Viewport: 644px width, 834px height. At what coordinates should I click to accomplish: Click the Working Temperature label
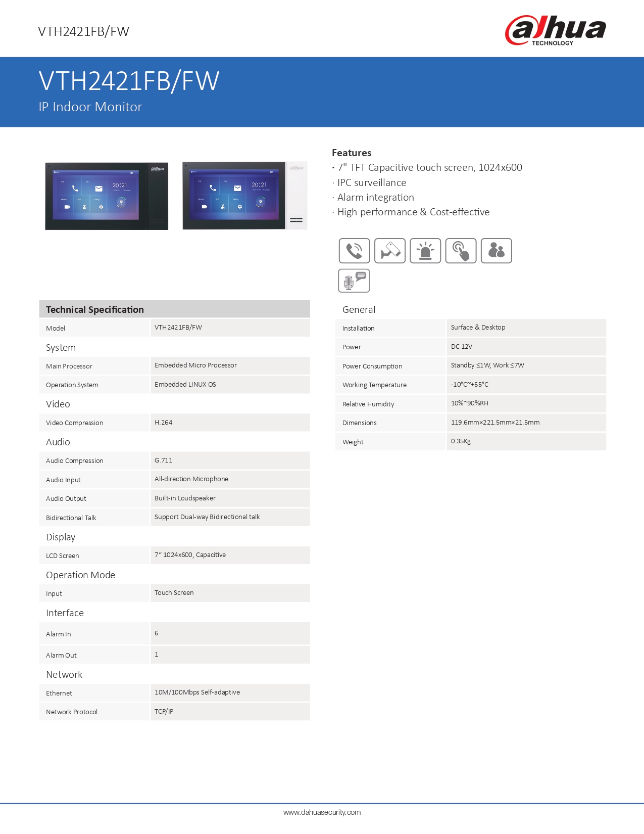pos(374,385)
